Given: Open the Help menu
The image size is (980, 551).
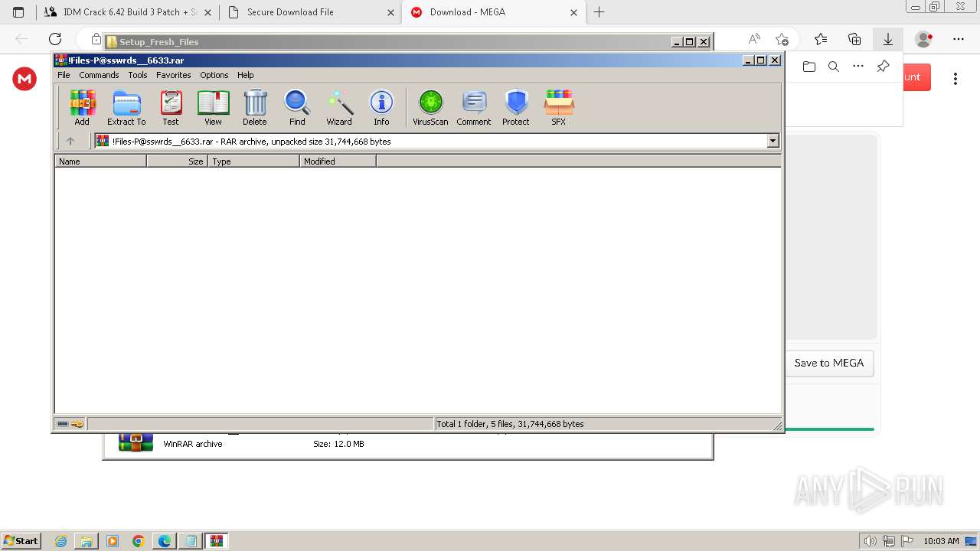Looking at the screenshot, I should 245,75.
